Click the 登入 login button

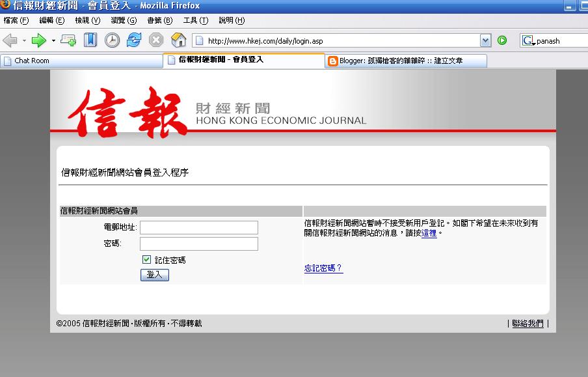[155, 275]
